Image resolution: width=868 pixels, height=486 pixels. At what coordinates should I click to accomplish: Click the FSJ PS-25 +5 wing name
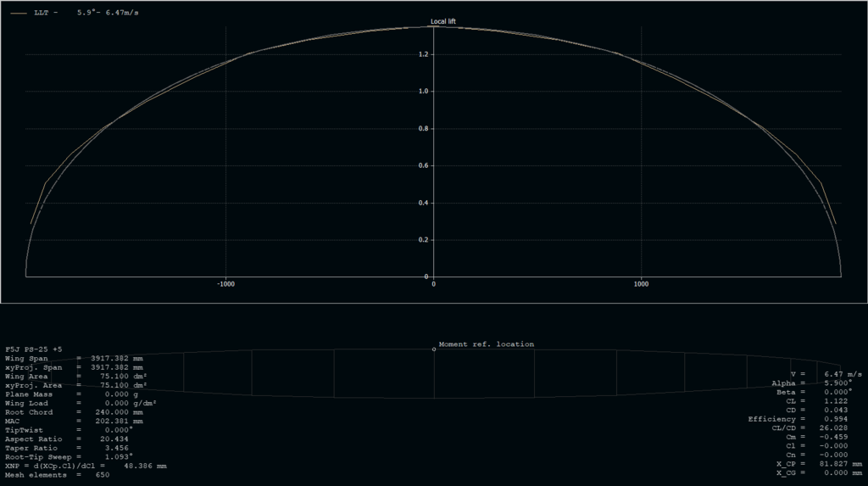click(34, 349)
